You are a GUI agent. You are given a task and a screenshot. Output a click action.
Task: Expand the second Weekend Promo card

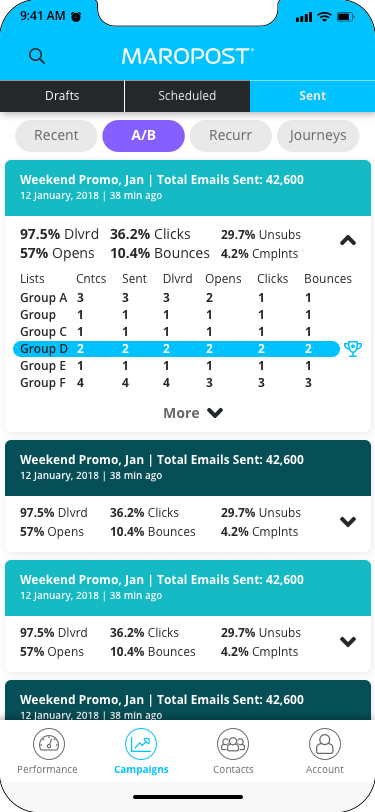click(348, 521)
